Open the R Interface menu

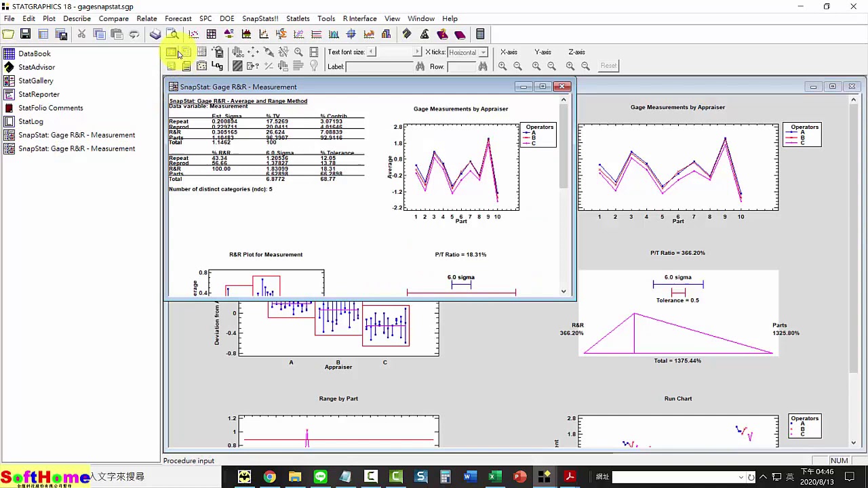coord(359,18)
